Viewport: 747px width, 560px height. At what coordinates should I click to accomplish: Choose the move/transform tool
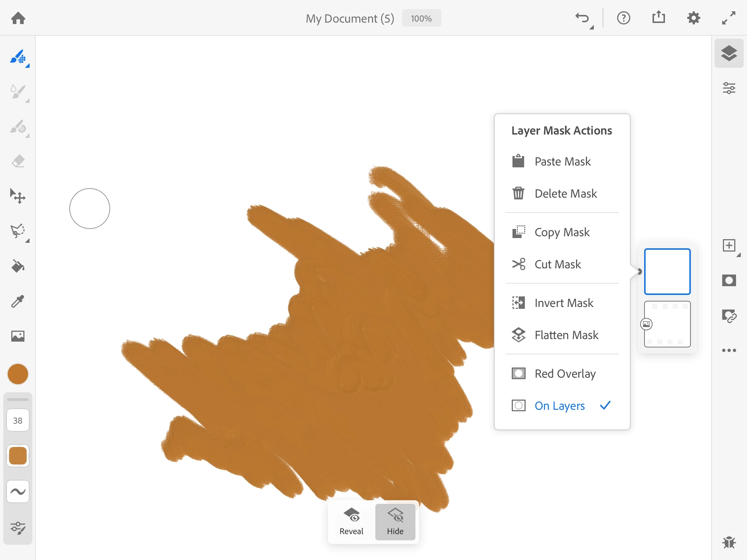18,196
